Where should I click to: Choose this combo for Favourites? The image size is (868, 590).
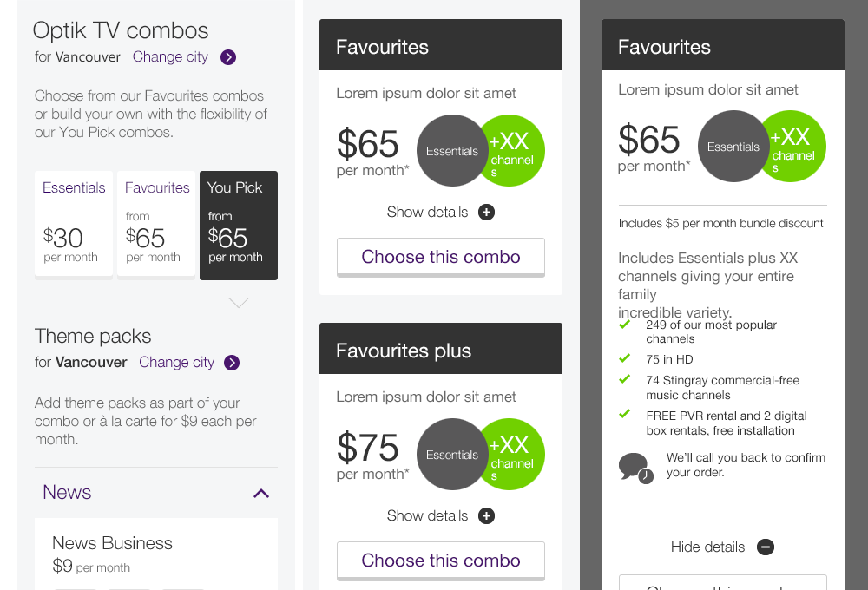click(441, 257)
